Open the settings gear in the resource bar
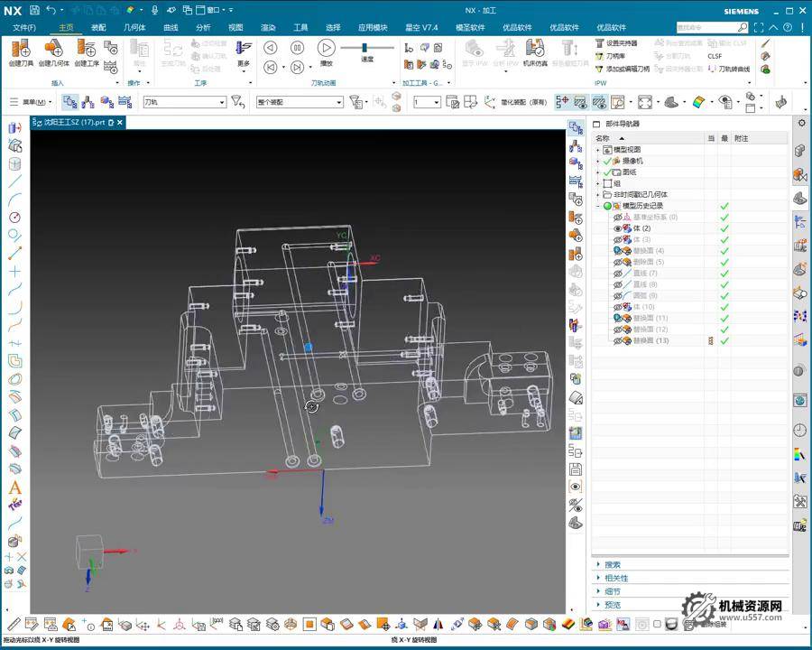The height and width of the screenshot is (650, 812). coord(799,123)
